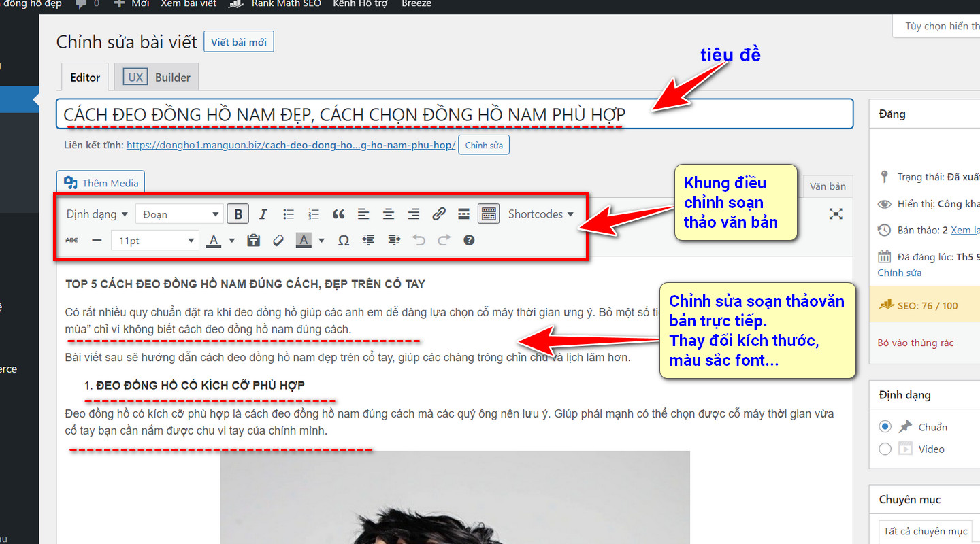980x544 pixels.
Task: Open the text color picker arrow
Action: click(x=232, y=240)
